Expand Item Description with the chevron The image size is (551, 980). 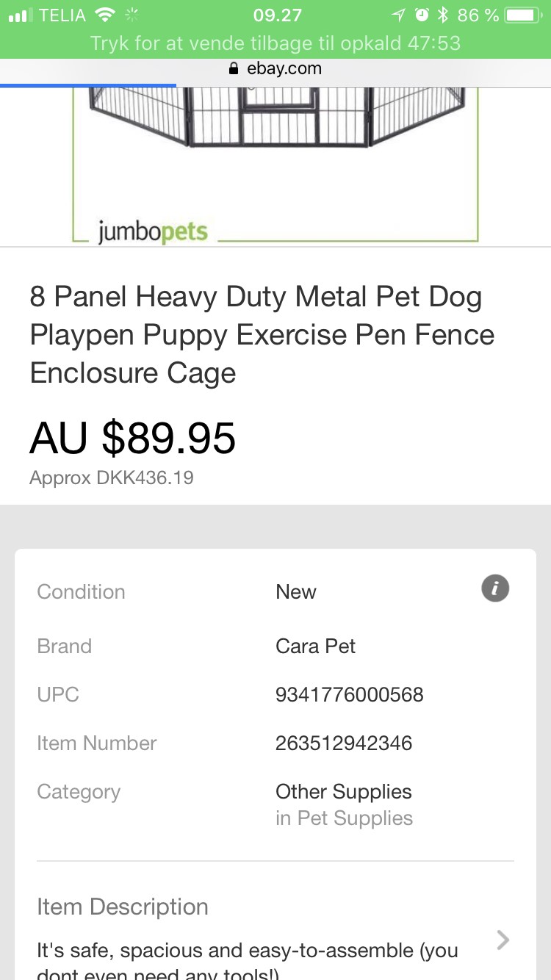503,940
